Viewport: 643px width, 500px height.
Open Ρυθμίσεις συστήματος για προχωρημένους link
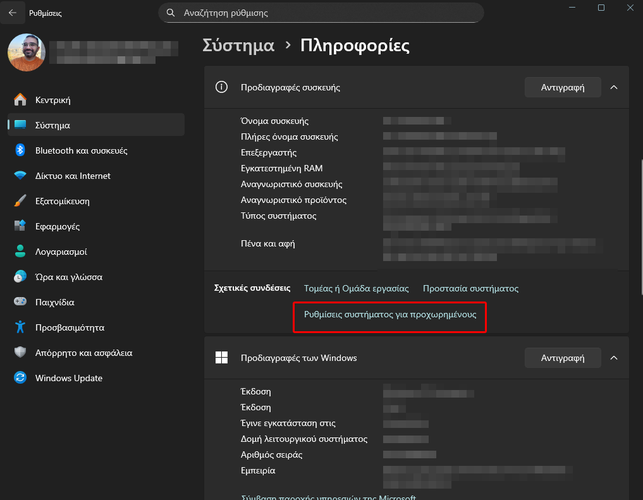(390, 314)
